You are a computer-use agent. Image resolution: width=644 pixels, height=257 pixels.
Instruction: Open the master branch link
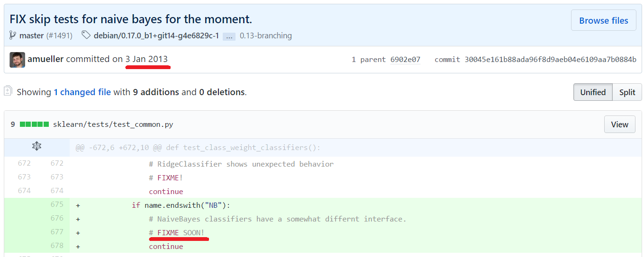[31, 35]
